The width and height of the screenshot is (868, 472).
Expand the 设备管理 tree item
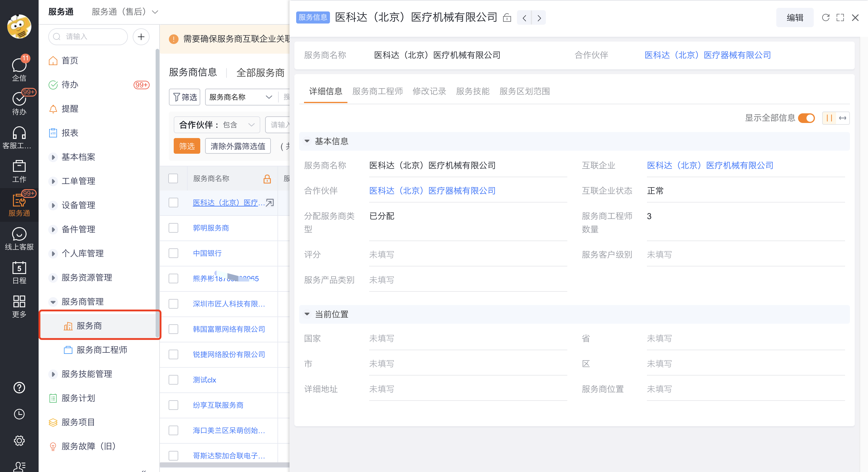click(53, 205)
